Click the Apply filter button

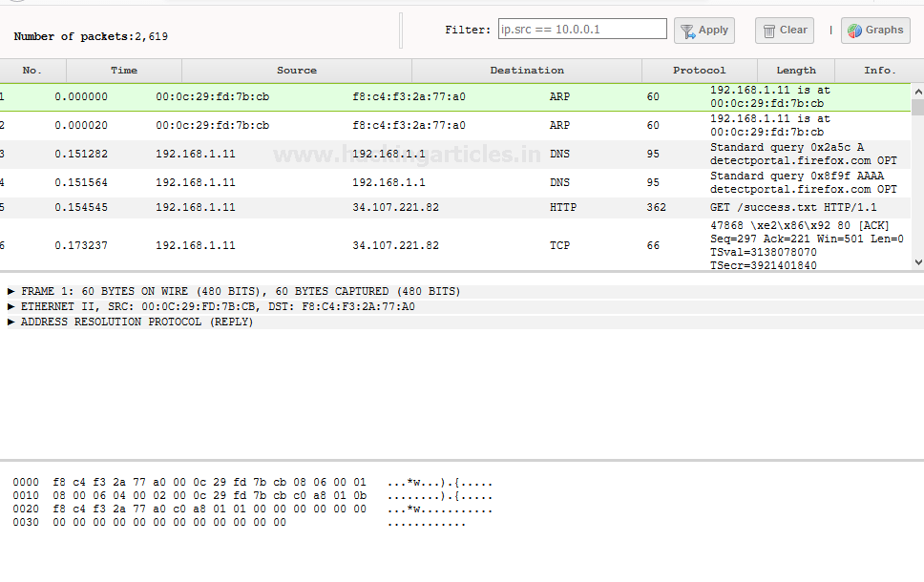(x=704, y=31)
